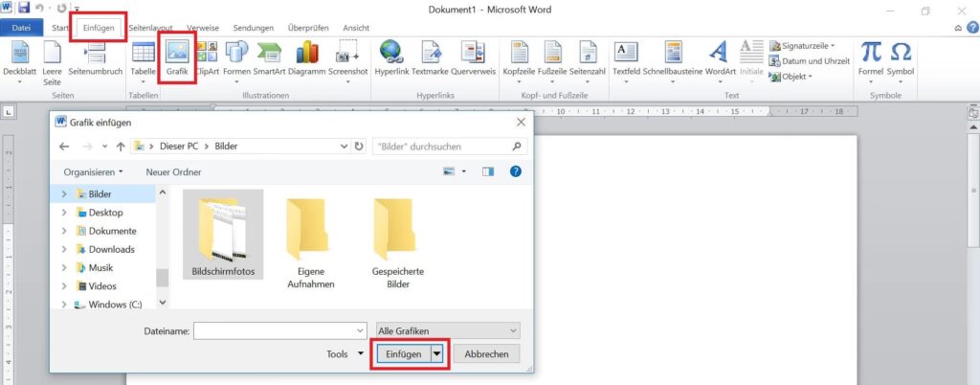Insert a SmartArt graphic
The width and height of the screenshot is (980, 385).
pyautogui.click(x=270, y=57)
